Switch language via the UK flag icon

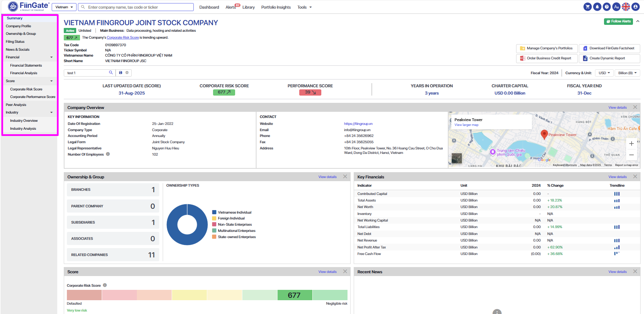pyautogui.click(x=626, y=7)
